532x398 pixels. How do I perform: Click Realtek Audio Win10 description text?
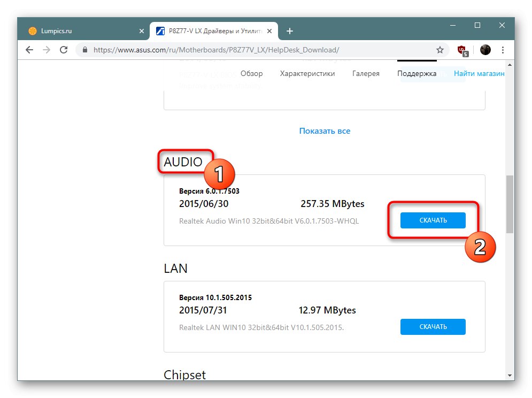coord(269,221)
